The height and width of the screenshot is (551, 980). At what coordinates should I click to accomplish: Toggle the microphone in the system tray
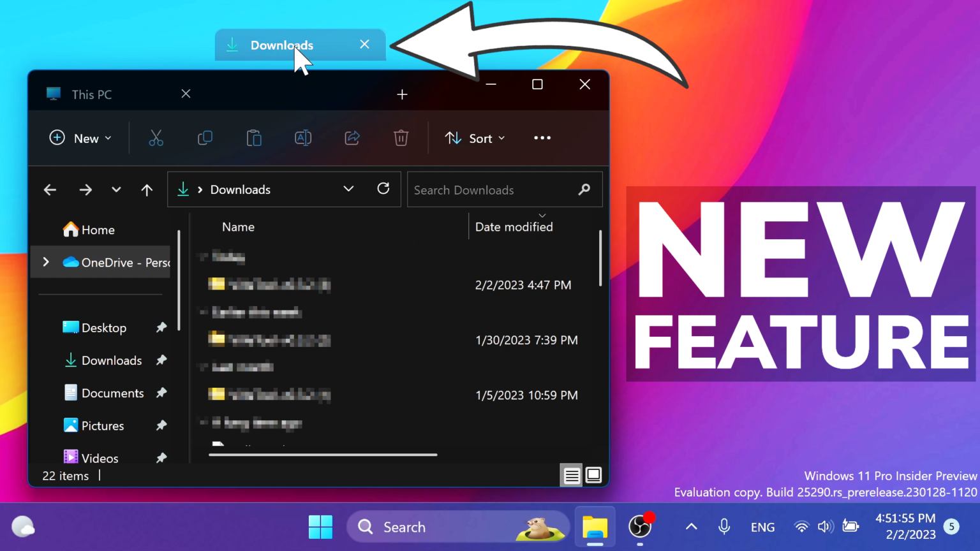(724, 527)
